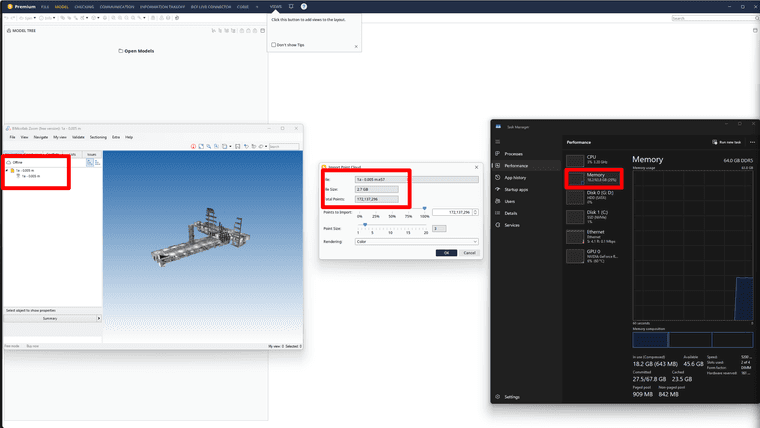Open the Rendering Color dropdown
The height and width of the screenshot is (428, 760).
click(x=416, y=241)
